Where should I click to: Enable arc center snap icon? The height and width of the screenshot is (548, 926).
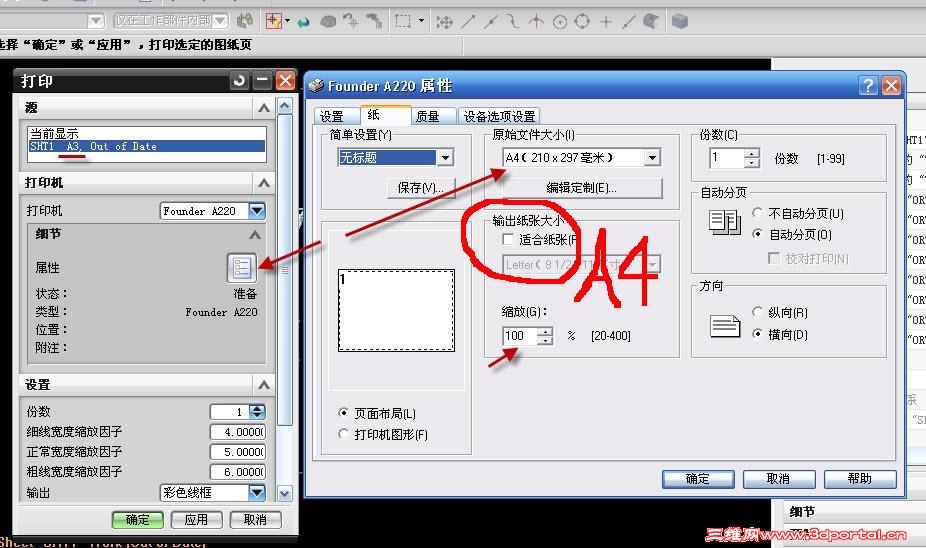559,22
